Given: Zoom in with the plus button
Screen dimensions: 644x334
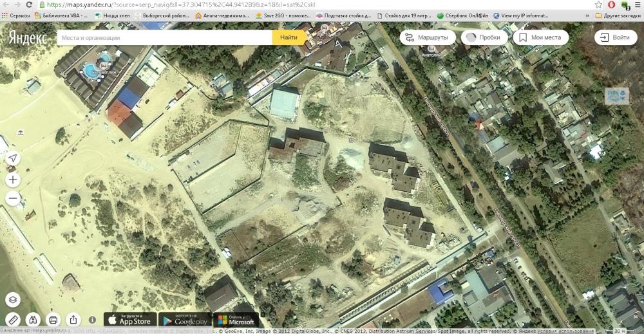Looking at the screenshot, I should 13,180.
